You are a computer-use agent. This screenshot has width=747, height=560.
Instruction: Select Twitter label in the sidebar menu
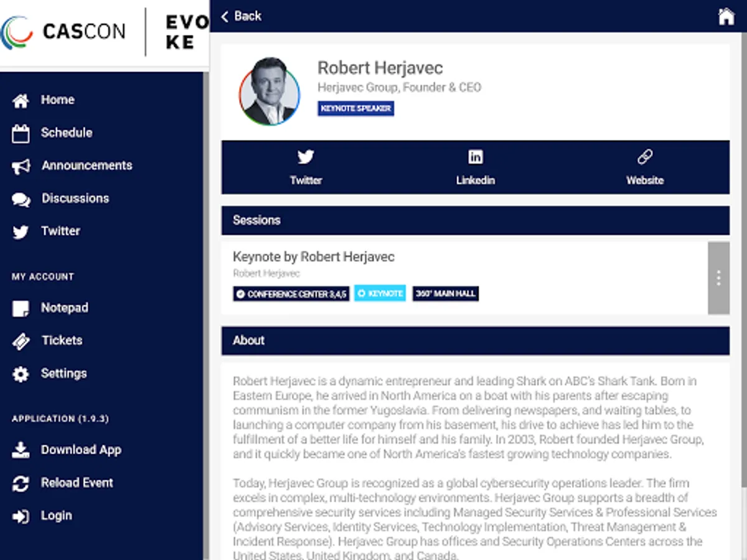click(60, 231)
